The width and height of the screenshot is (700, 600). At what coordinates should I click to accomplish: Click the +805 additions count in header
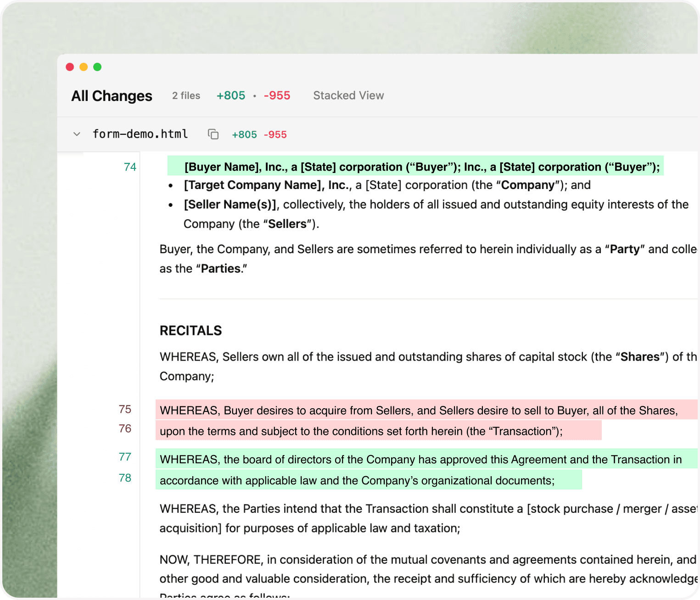pos(231,95)
